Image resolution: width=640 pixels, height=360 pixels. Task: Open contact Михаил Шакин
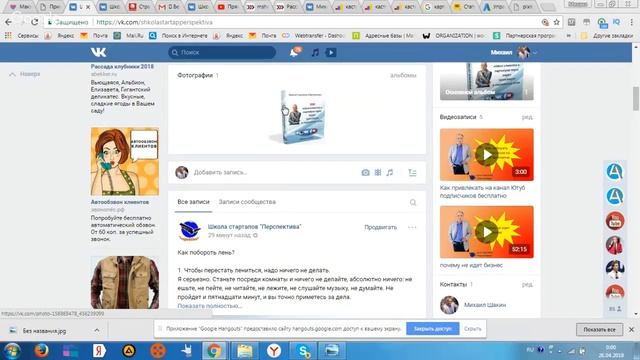(x=485, y=305)
